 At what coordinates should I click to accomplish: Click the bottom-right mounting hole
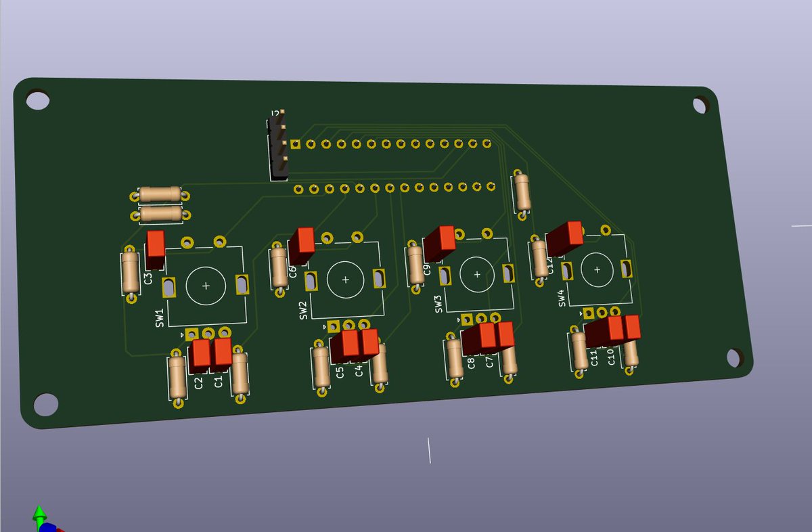click(735, 357)
